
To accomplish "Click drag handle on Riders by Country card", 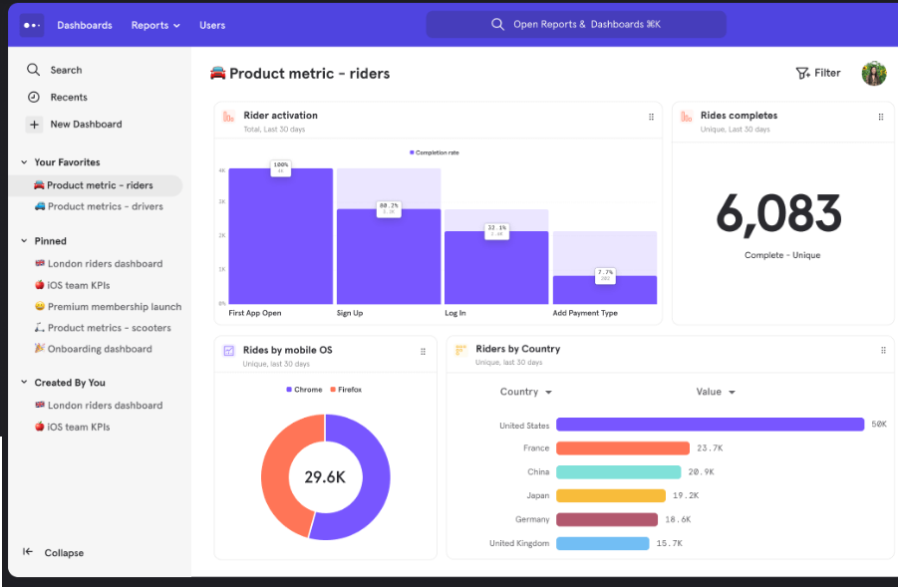I will [883, 351].
